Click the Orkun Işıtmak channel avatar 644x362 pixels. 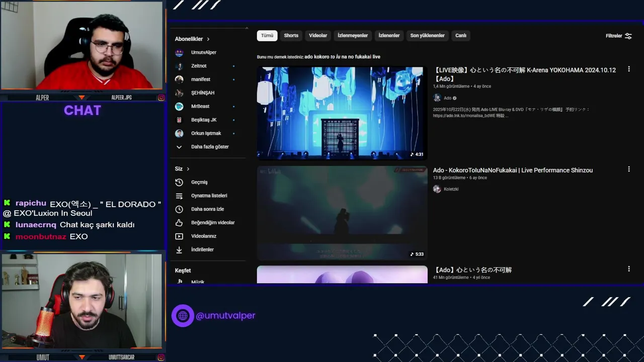179,133
